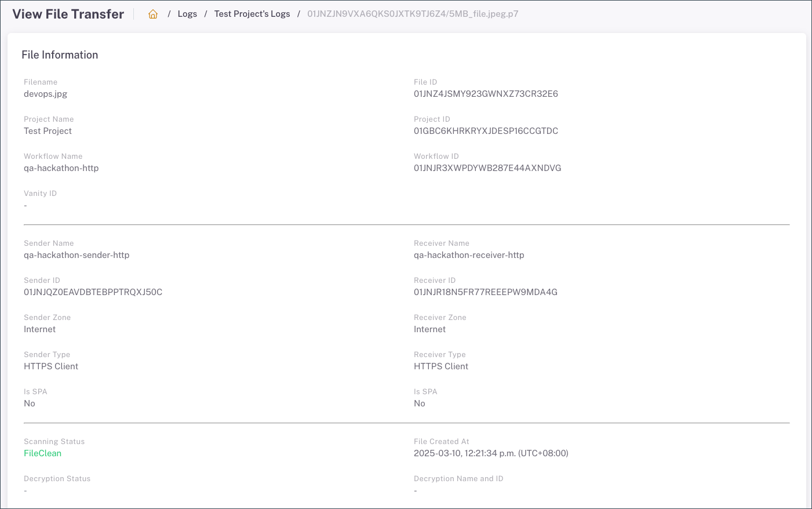Viewport: 812px width, 509px height.
Task: Click the 5MB_file.jpeg.p7 breadcrumb entry
Action: pos(413,14)
